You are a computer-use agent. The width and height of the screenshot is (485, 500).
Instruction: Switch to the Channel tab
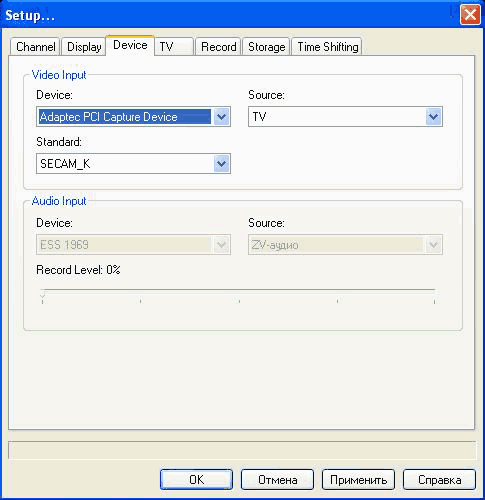[x=35, y=46]
